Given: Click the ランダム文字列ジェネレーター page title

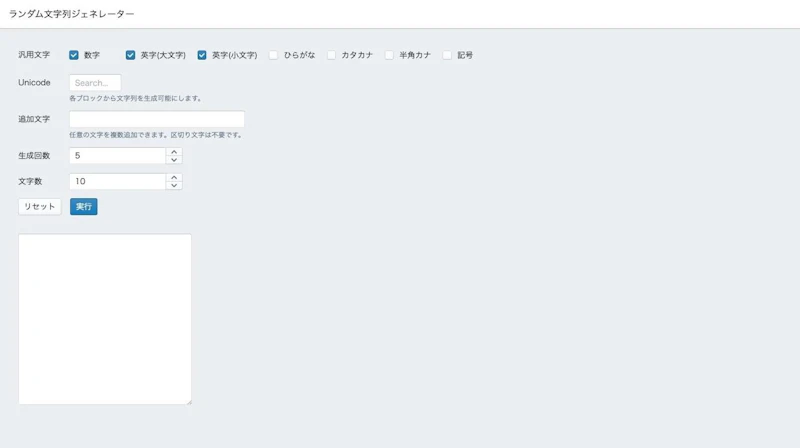Looking at the screenshot, I should pyautogui.click(x=71, y=14).
